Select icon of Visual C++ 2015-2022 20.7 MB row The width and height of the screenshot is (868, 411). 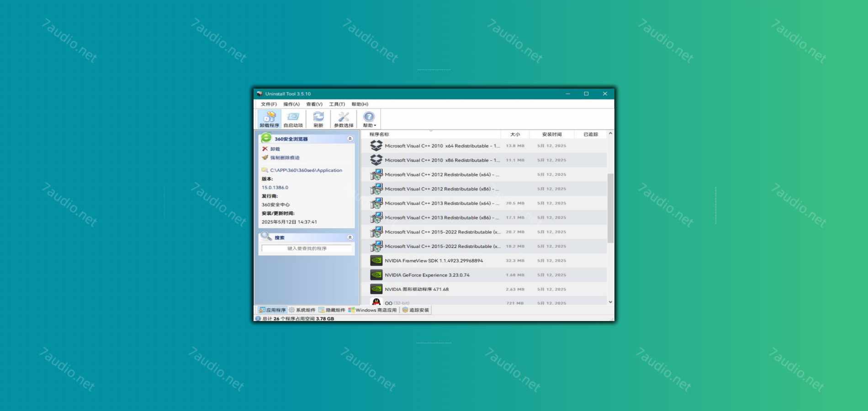376,232
